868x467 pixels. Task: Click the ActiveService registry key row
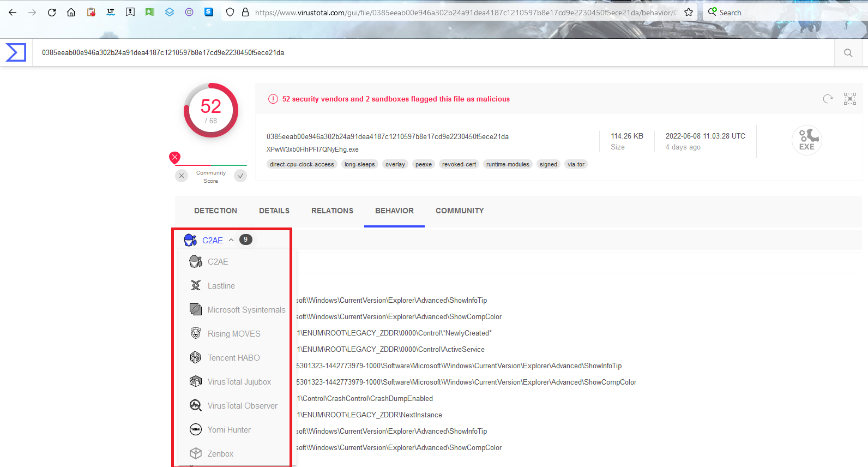coord(390,349)
